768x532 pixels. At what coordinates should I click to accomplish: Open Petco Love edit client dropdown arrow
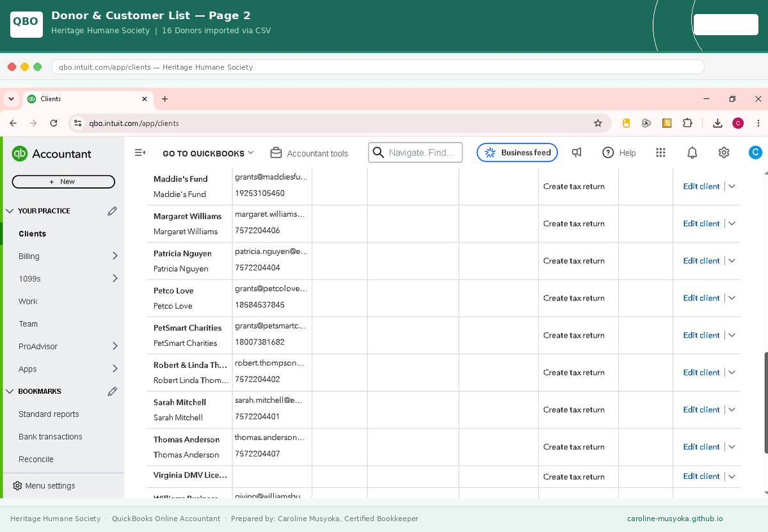732,298
